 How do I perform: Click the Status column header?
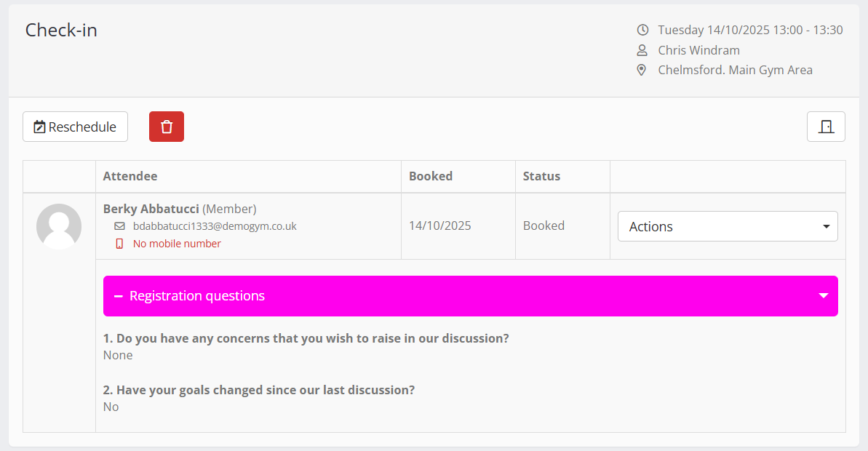coord(542,176)
